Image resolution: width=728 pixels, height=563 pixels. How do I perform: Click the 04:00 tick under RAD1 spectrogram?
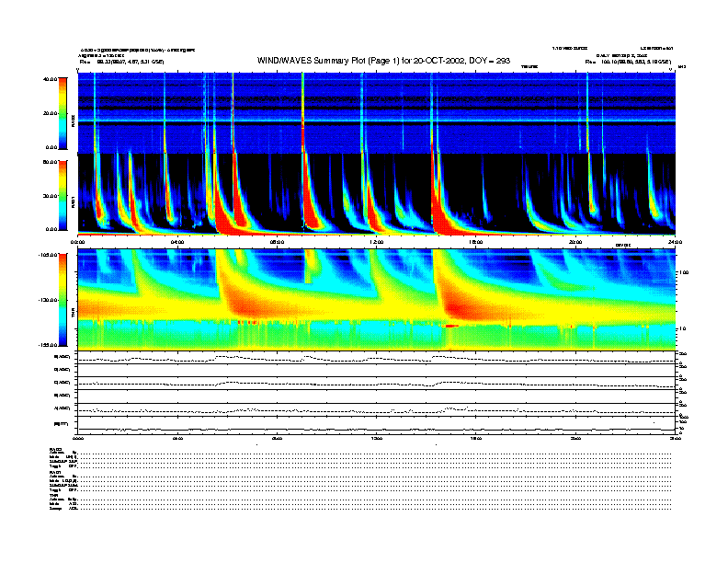click(x=177, y=242)
